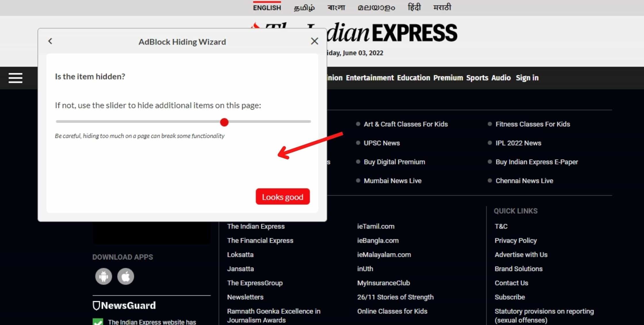Click the red hiding slider handle
This screenshot has height=325, width=644.
coord(224,122)
